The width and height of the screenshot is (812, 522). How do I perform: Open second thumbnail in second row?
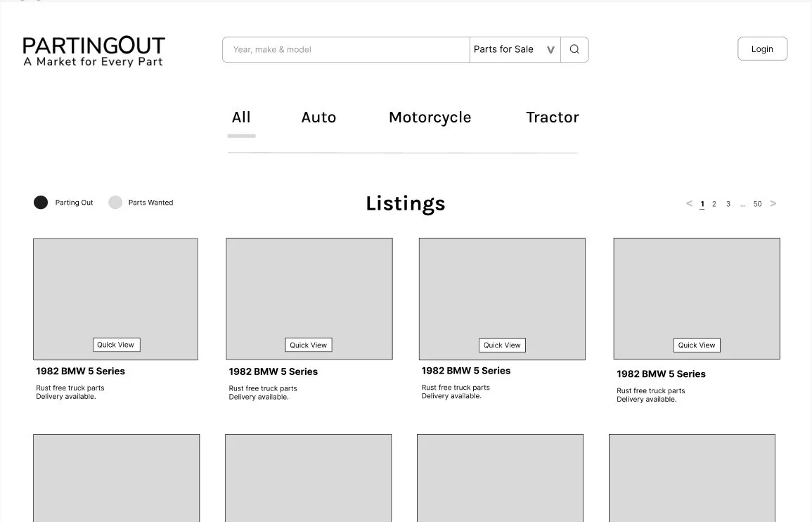click(308, 478)
